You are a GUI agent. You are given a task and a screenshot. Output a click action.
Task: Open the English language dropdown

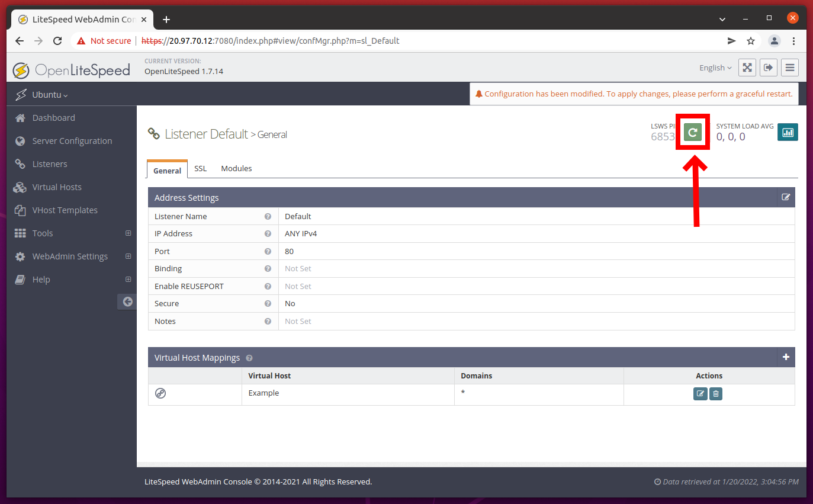coord(715,68)
